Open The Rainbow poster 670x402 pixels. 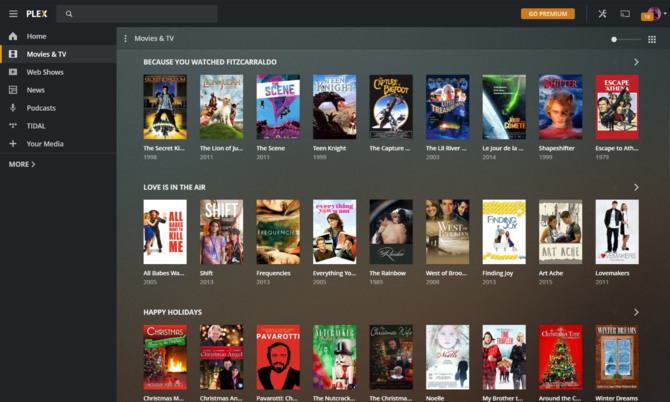(391, 232)
